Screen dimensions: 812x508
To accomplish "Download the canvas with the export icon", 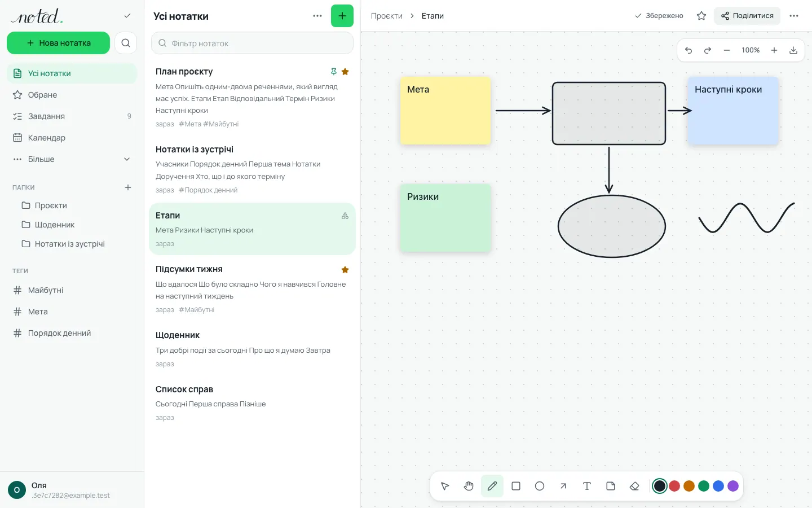I will point(793,50).
